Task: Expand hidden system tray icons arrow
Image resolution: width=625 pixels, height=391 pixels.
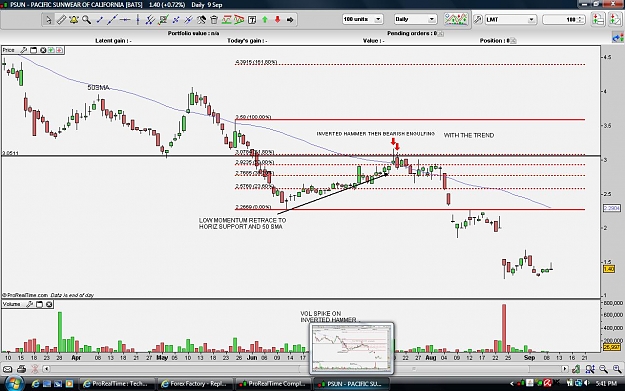Action: [512, 384]
